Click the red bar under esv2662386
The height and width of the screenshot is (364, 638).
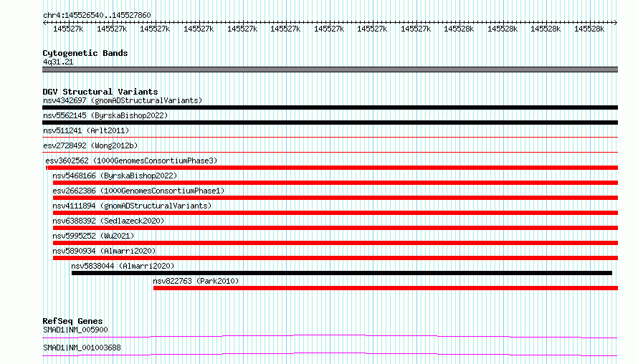[x=335, y=198]
